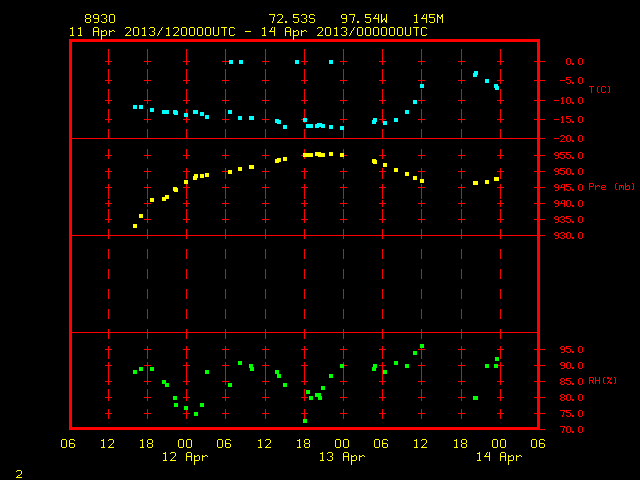Click the T(C) temperature axis label

click(x=600, y=89)
